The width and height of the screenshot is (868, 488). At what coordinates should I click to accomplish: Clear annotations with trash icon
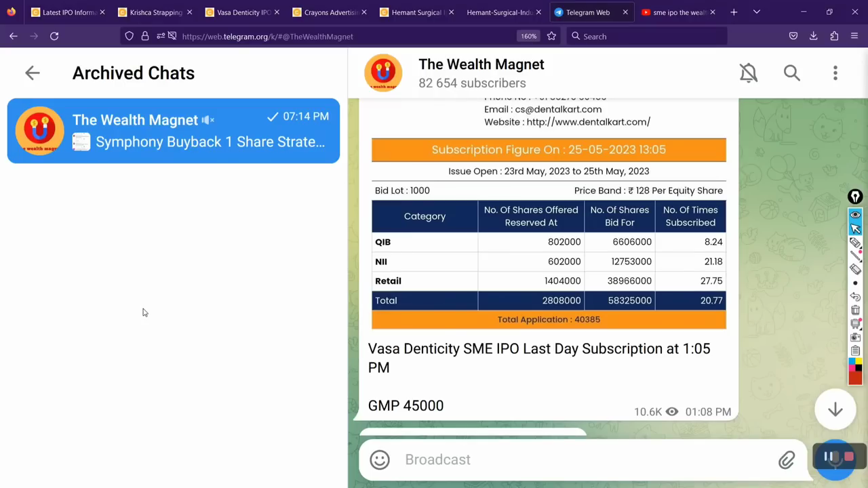[855, 310]
